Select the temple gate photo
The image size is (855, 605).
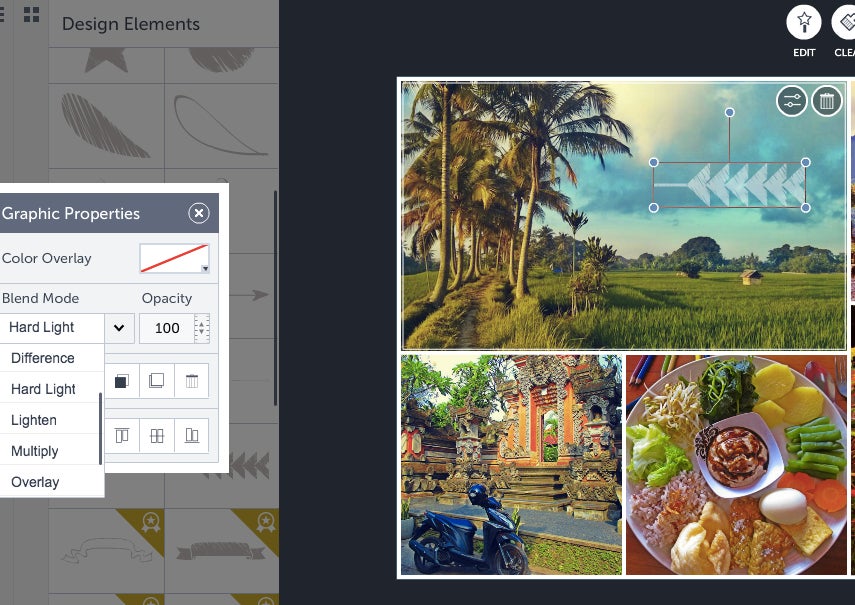click(511, 465)
